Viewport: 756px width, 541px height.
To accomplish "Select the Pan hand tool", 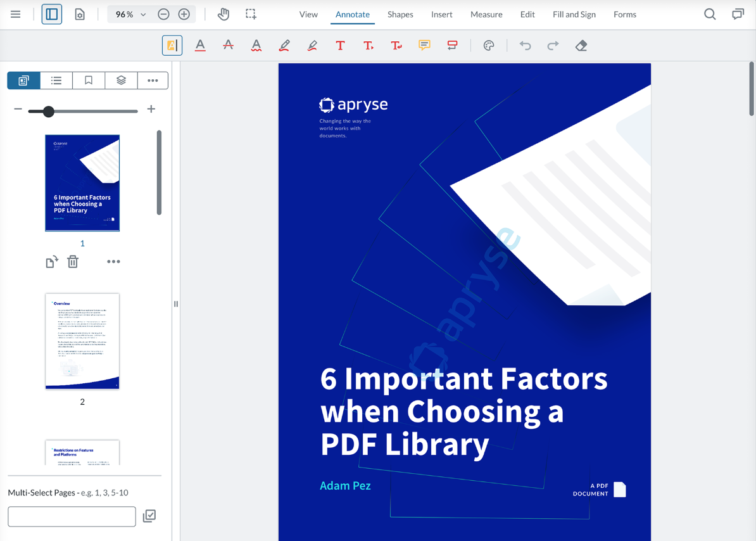I will click(224, 15).
